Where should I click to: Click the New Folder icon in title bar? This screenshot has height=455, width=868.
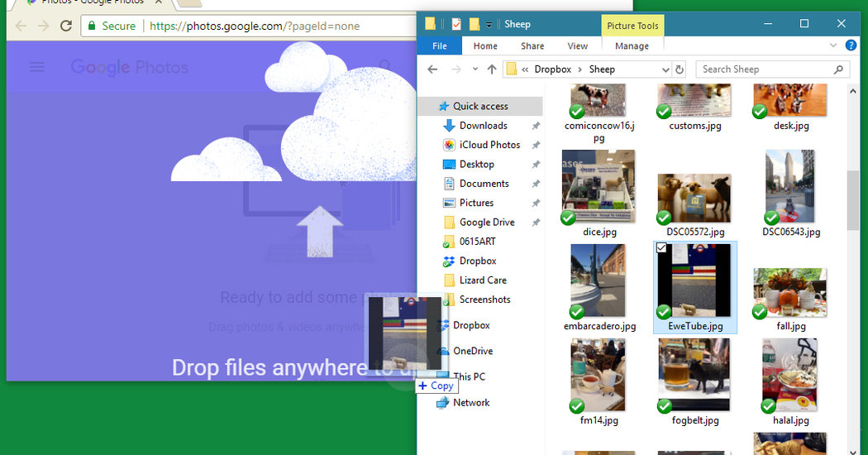[x=475, y=24]
